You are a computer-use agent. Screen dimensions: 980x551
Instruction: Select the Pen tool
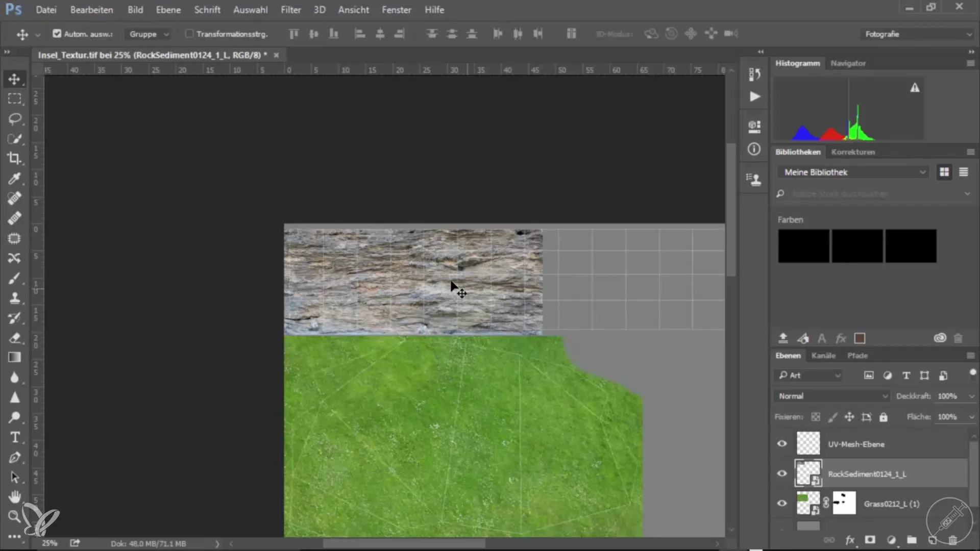pyautogui.click(x=14, y=458)
